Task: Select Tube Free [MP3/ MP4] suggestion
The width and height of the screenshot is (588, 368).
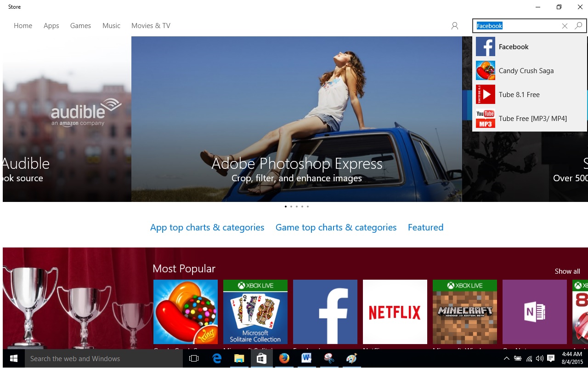Action: (530, 119)
